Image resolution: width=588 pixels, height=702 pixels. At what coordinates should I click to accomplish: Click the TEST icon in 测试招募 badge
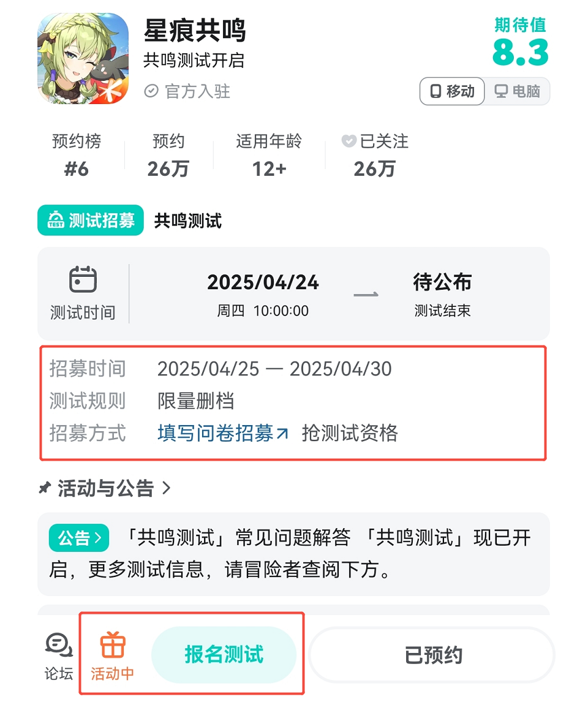pos(56,220)
